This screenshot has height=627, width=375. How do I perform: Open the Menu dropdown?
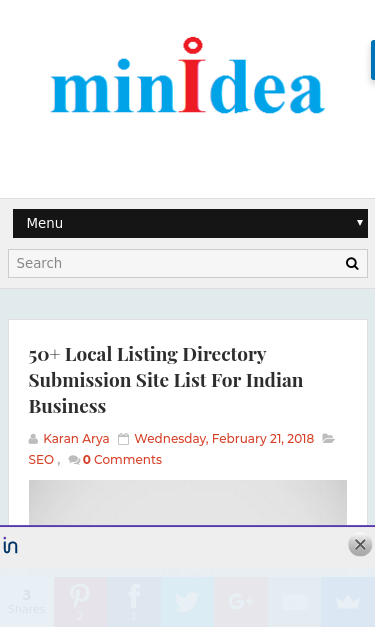click(x=190, y=223)
